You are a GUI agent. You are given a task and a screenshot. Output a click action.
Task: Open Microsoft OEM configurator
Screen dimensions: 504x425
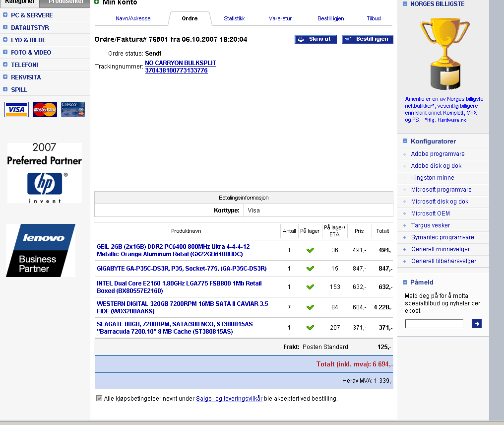[x=430, y=213]
